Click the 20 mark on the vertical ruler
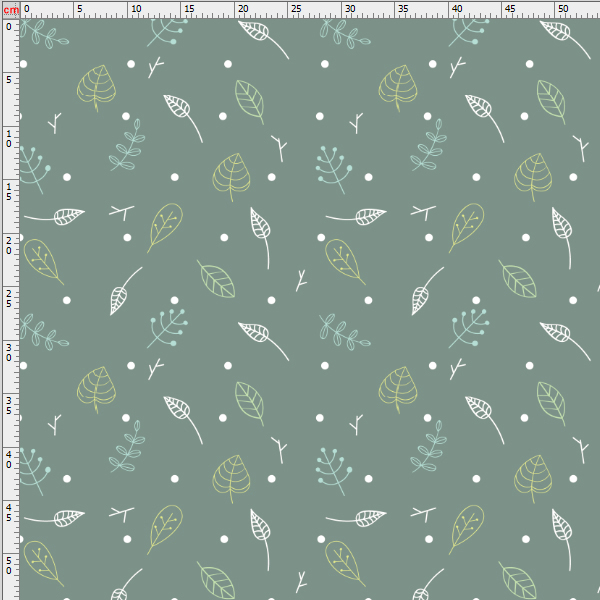 pos(8,246)
